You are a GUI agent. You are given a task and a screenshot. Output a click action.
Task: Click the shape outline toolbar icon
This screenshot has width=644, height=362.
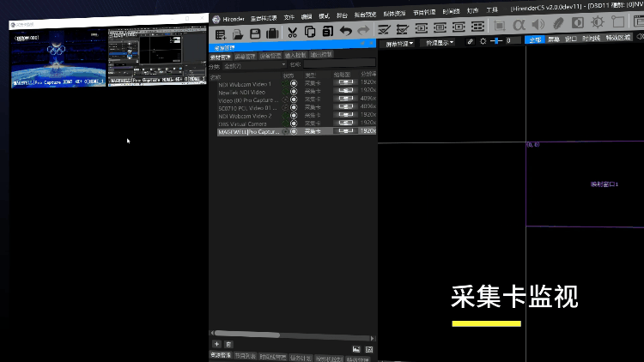[617, 21]
